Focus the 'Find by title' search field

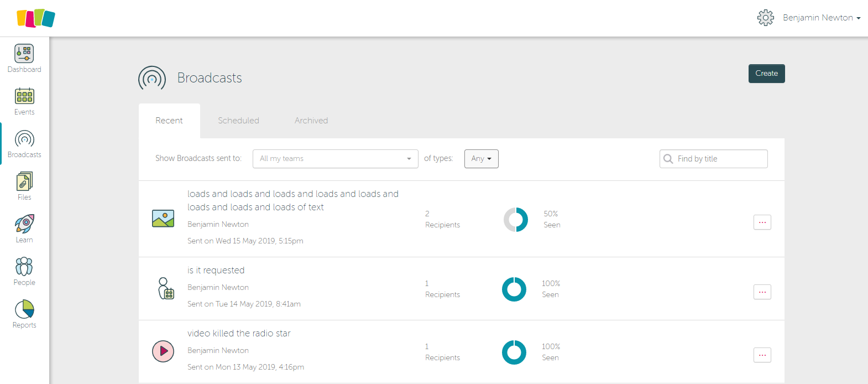click(x=714, y=159)
